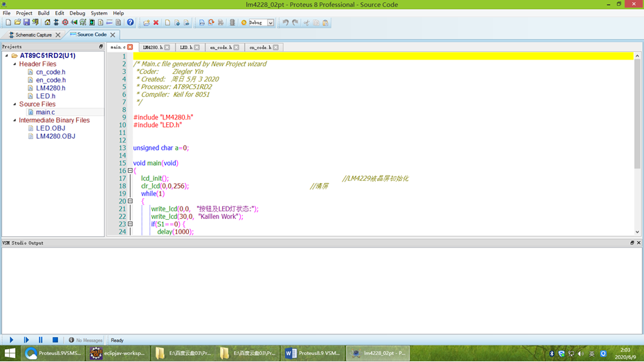Screen dimensions: 644x362
Task: Click the Rebuild Project toolbar icon
Action: point(211,23)
